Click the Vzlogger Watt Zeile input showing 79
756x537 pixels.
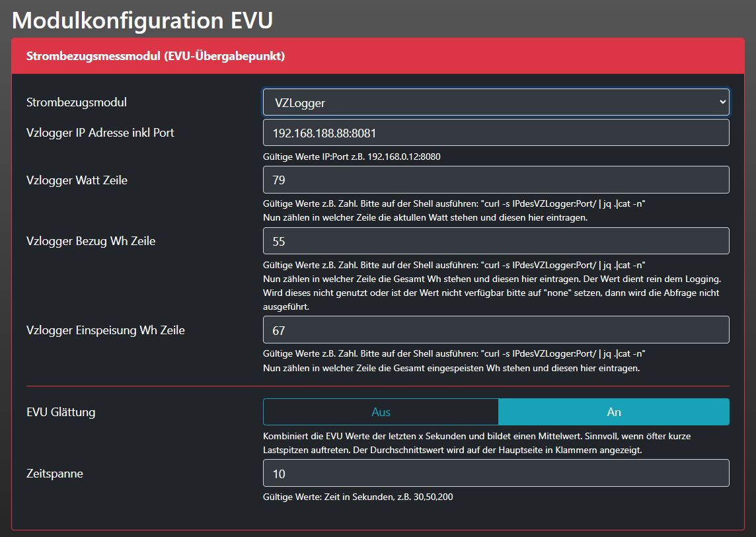(x=496, y=180)
